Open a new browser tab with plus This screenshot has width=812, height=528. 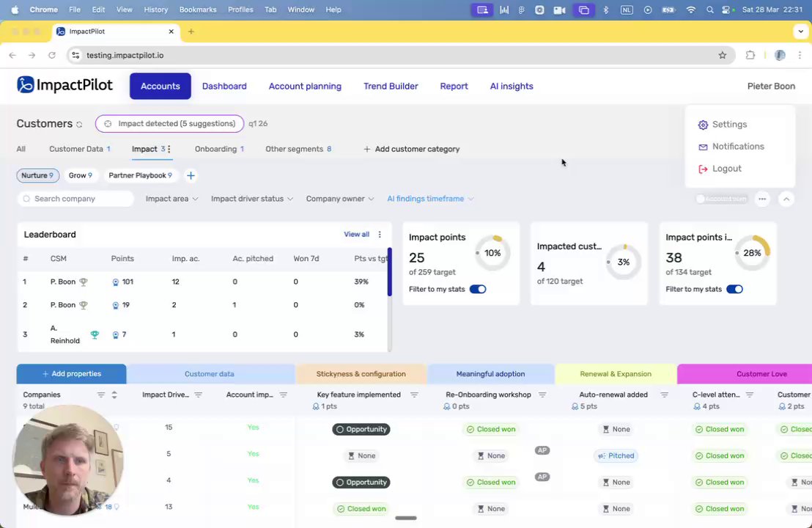tap(191, 32)
